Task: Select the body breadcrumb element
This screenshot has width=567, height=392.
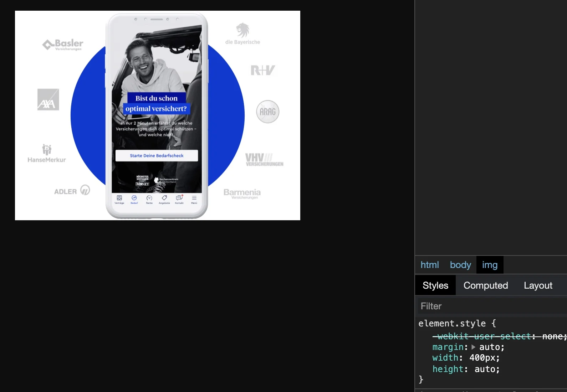Action: point(460,265)
